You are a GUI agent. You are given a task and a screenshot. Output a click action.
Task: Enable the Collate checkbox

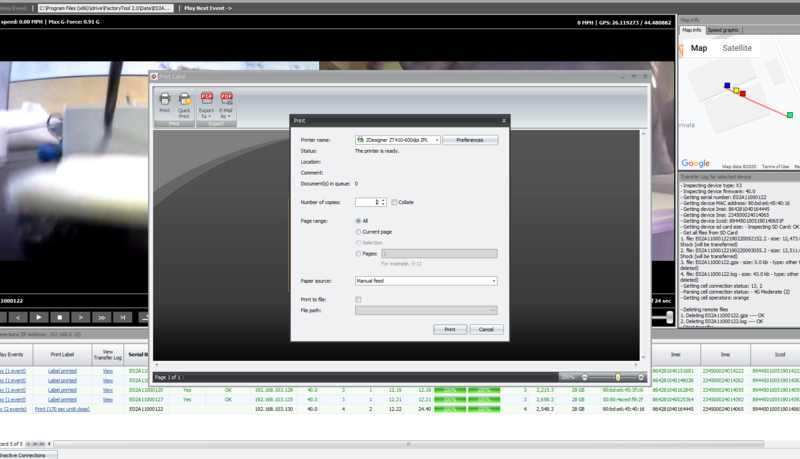coord(394,202)
